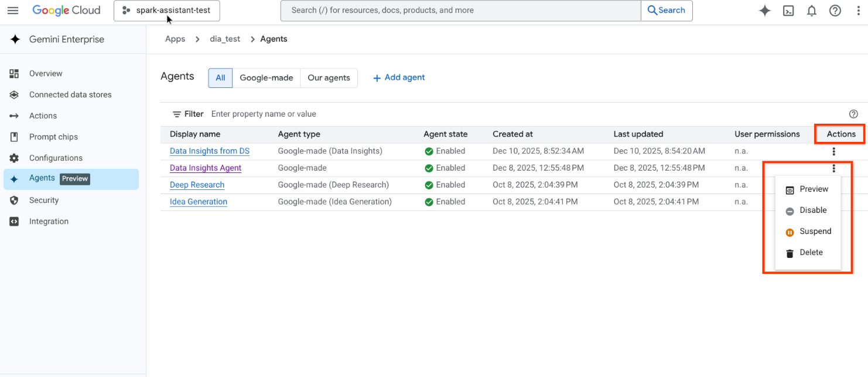Select the All agents filter
The width and height of the screenshot is (868, 377).
coord(220,78)
